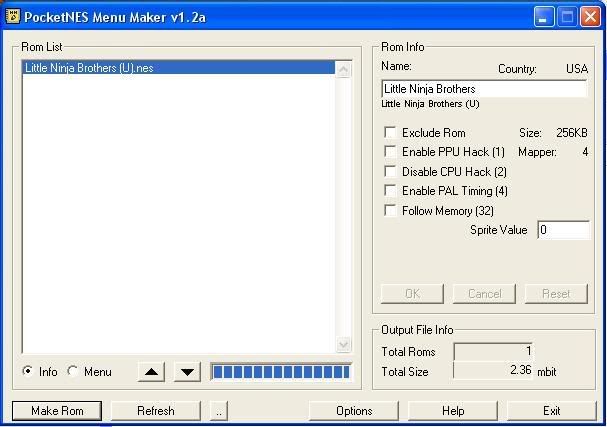The image size is (607, 427).
Task: Click the Size value 256KB
Action: [x=572, y=133]
